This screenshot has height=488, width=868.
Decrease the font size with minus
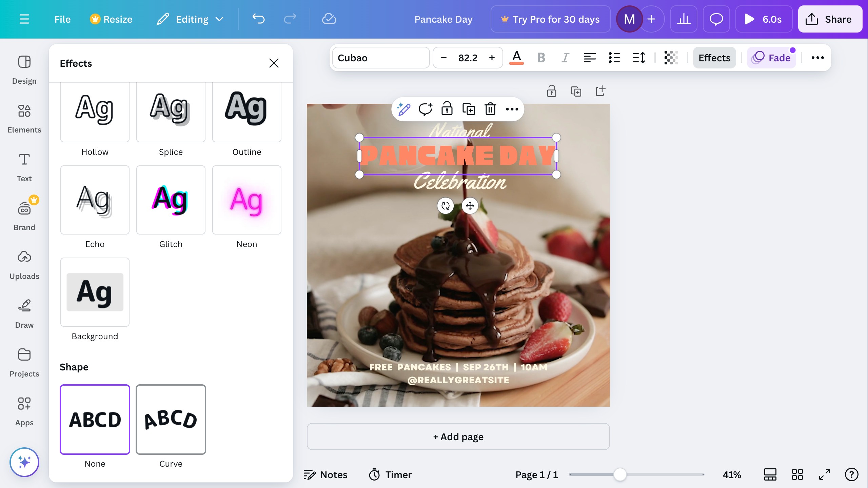point(443,58)
